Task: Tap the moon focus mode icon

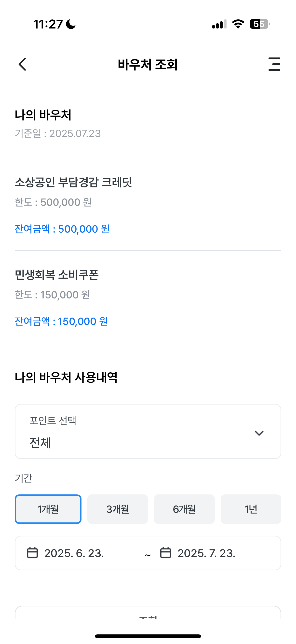Action: coord(71,24)
